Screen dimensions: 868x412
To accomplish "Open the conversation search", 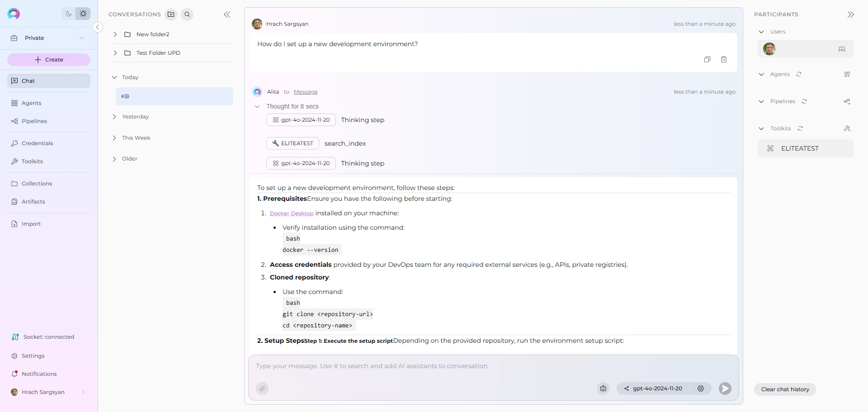I will pyautogui.click(x=187, y=14).
